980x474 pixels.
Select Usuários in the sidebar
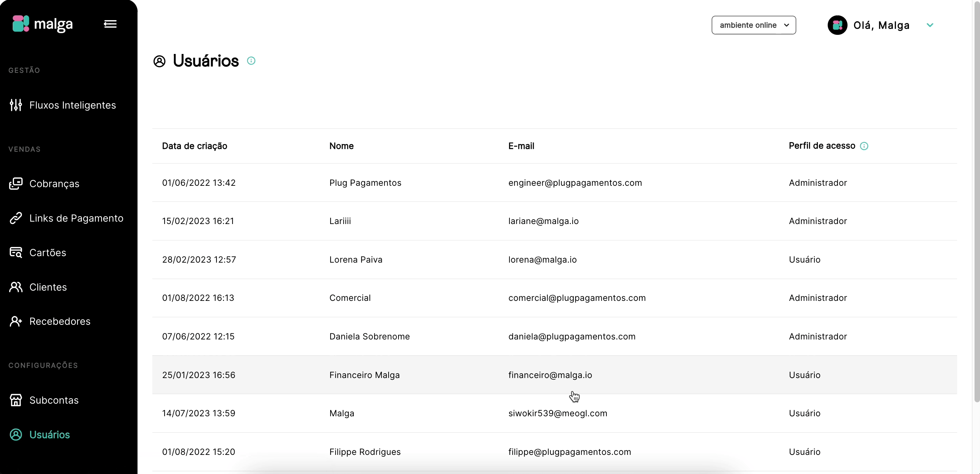(x=50, y=434)
